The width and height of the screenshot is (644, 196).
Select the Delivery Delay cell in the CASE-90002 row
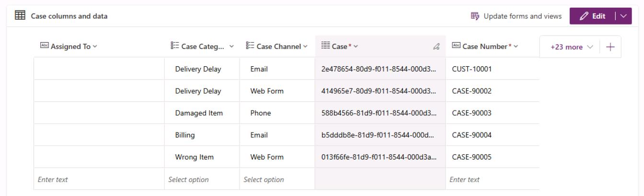point(202,91)
